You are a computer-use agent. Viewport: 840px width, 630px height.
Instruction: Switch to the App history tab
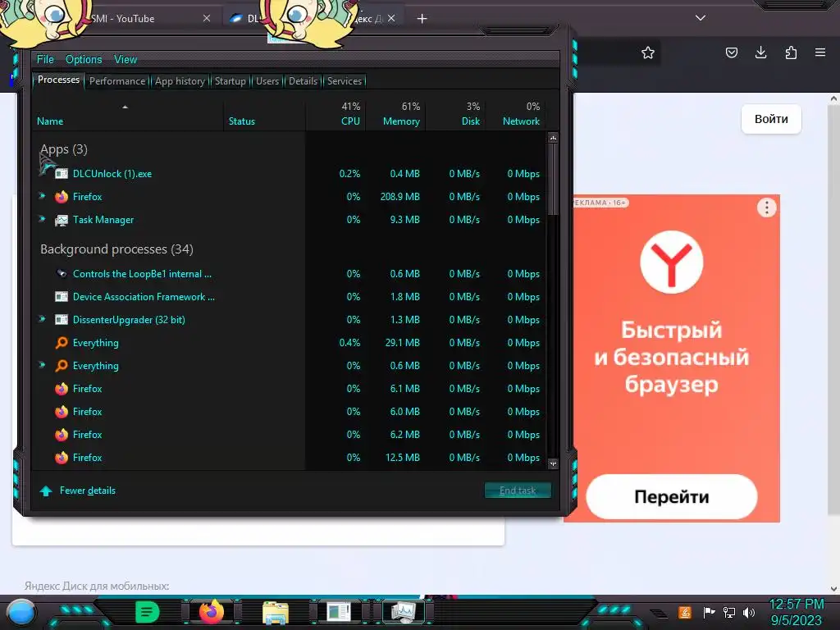pos(180,81)
